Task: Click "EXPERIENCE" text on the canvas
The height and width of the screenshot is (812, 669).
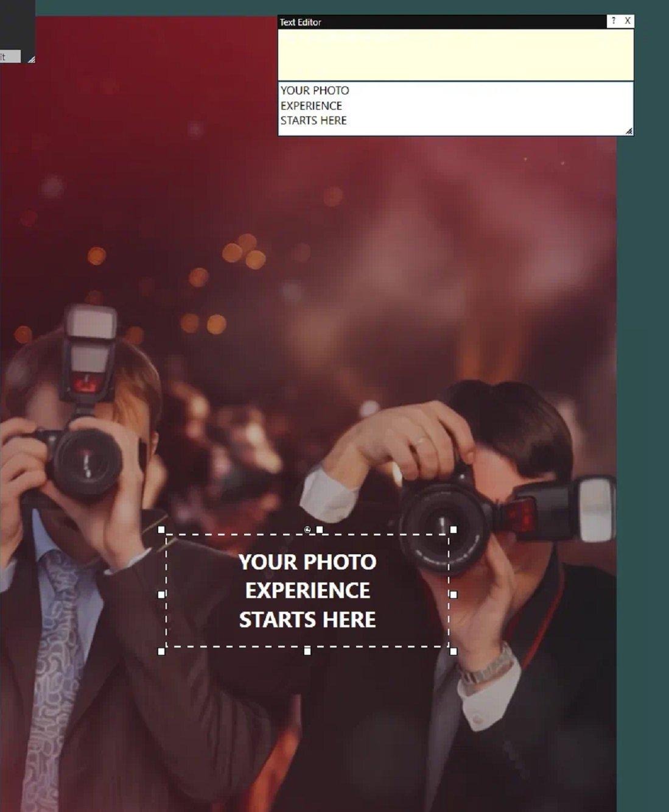Action: point(307,590)
